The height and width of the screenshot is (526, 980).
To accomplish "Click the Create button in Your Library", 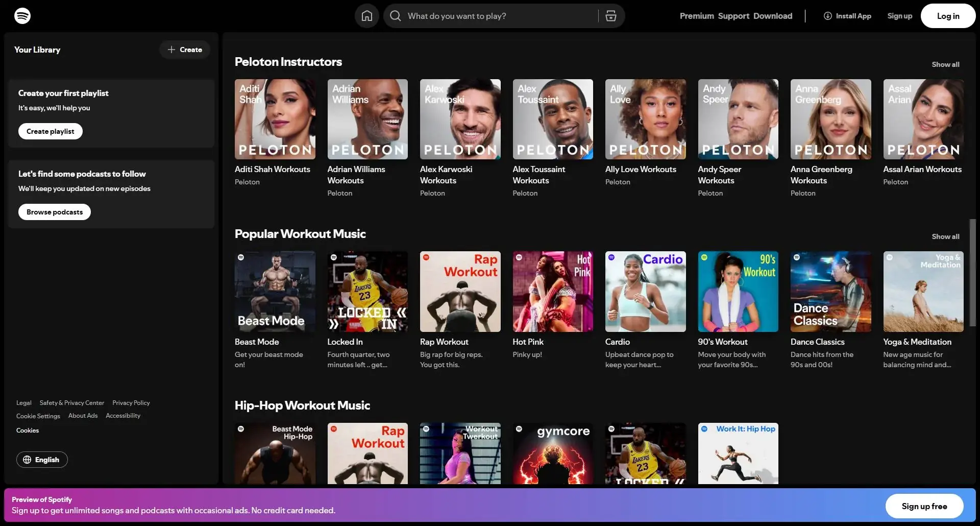I will [x=185, y=50].
